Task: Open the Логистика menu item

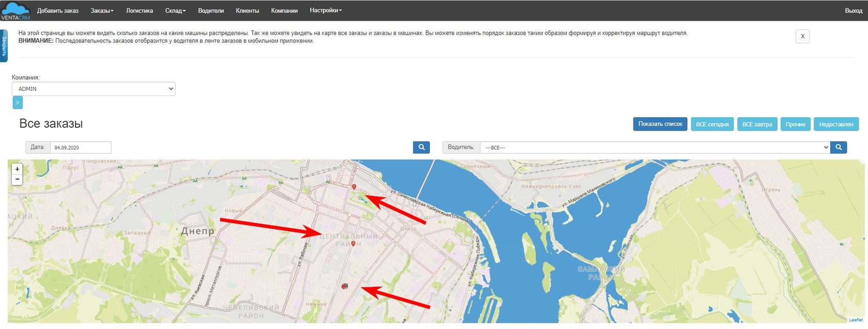Action: [139, 10]
